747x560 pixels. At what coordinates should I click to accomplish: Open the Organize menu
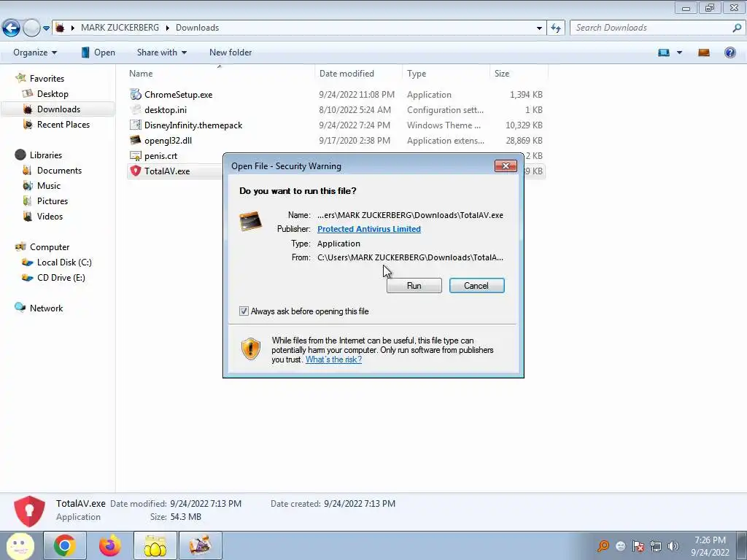35,52
